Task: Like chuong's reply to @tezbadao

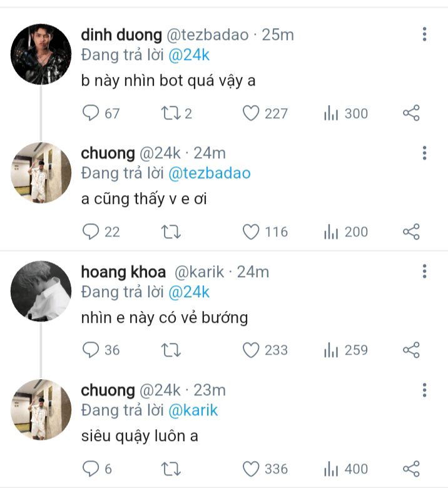Action: click(x=251, y=231)
